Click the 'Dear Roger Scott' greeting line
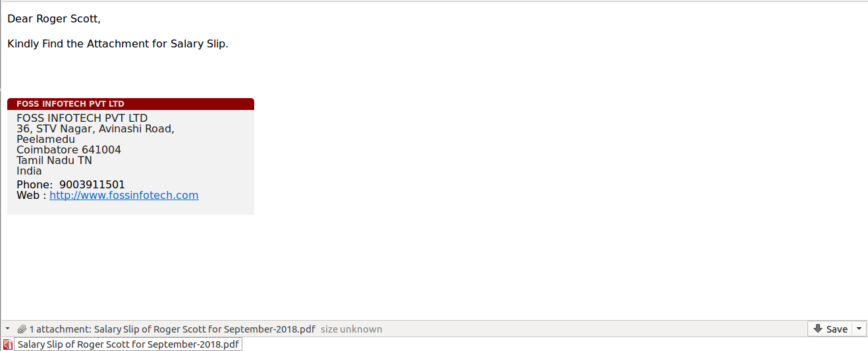The width and height of the screenshot is (868, 351). 54,19
